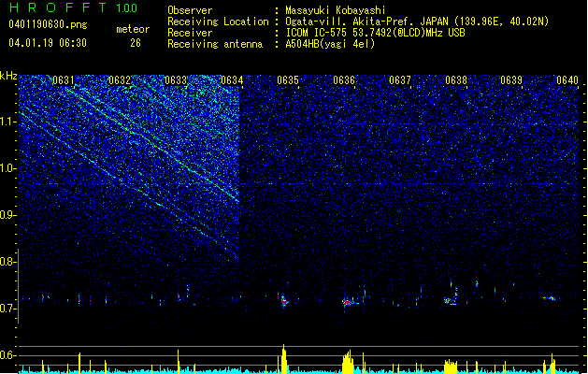Viewport: 588px width, 374px height.
Task: Click the 0.9 kHz axis label
Action: tap(8, 215)
